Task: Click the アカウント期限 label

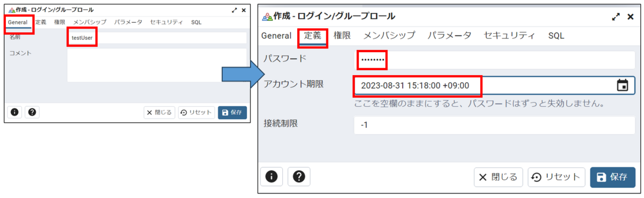Action: (x=294, y=85)
